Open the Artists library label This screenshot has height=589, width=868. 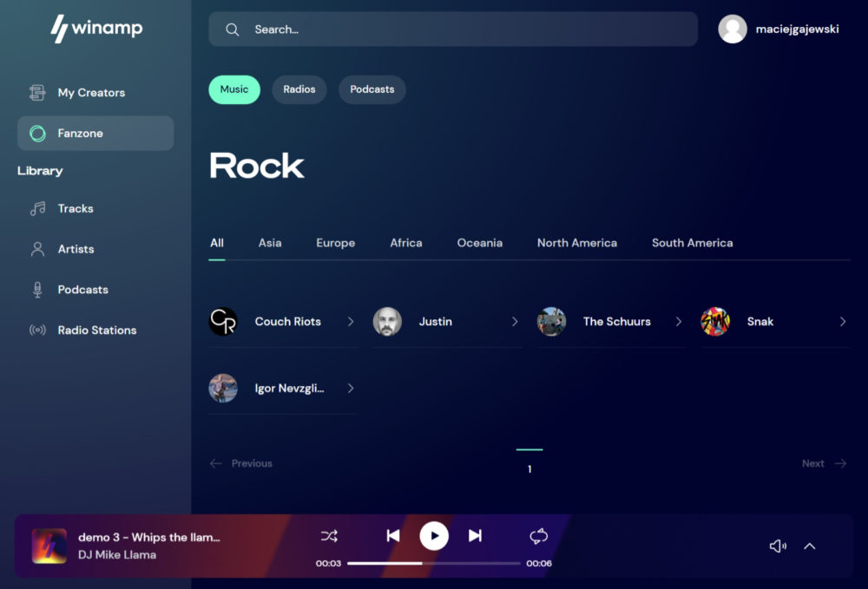(x=76, y=249)
